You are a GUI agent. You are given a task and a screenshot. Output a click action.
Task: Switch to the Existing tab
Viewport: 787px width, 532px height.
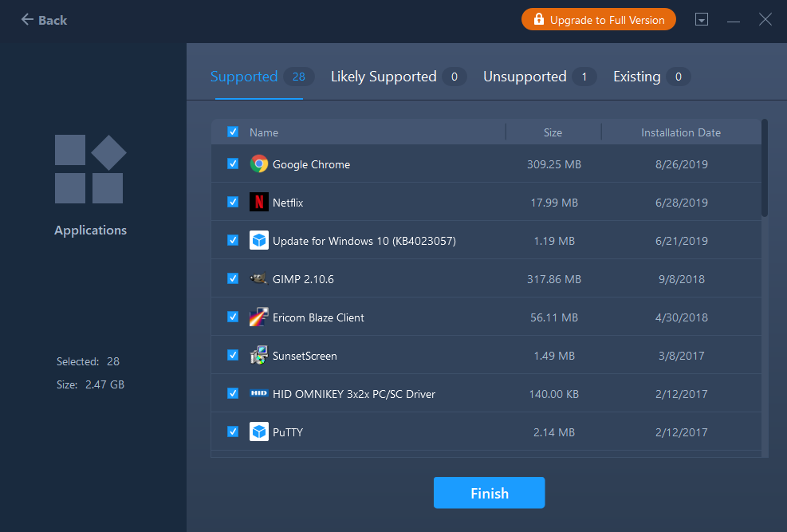[x=636, y=77]
